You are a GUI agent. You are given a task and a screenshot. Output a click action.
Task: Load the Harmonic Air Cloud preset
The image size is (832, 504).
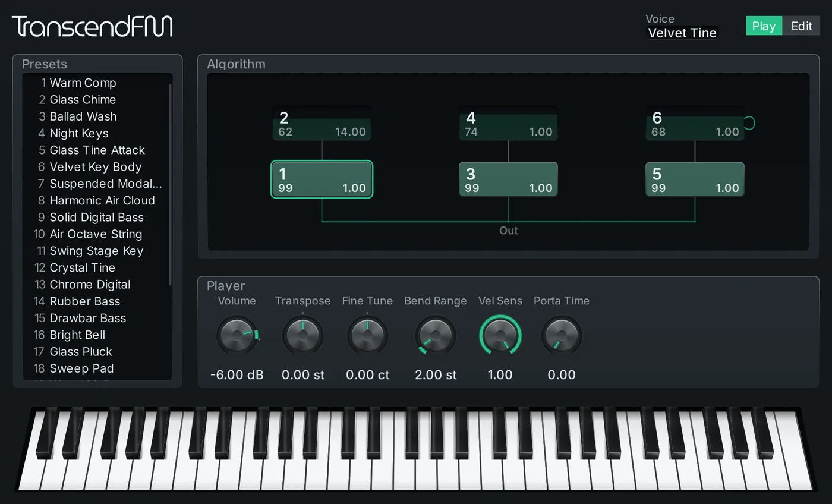click(97, 200)
